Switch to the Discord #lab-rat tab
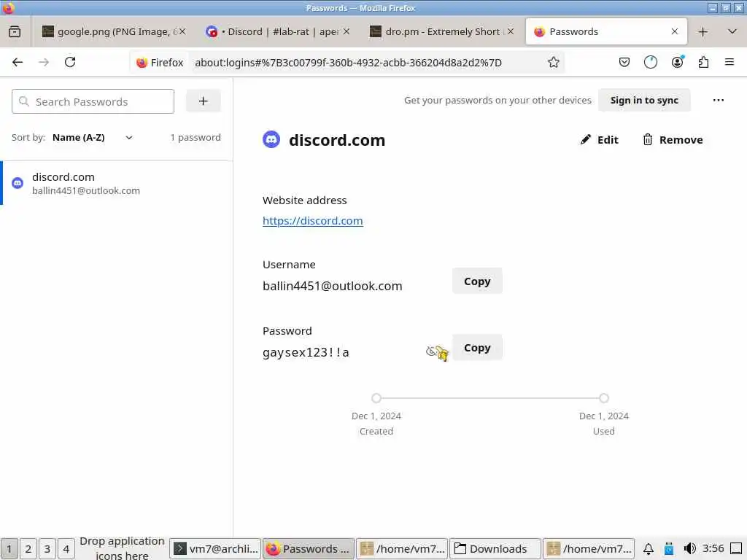The height and width of the screenshot is (560, 747). coord(279,32)
